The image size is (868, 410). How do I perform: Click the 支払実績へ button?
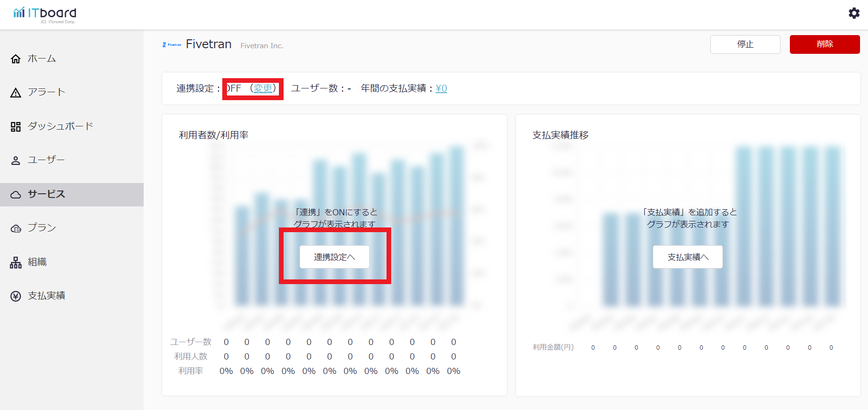point(687,257)
